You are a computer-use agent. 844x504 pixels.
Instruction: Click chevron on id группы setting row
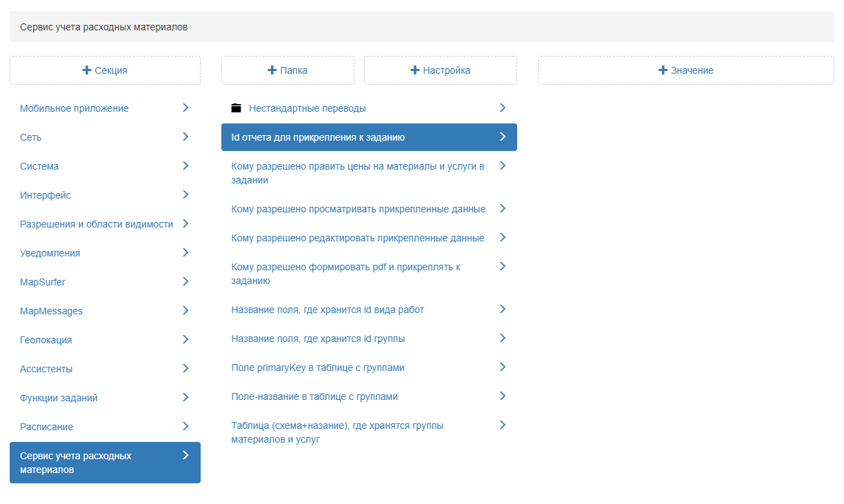click(503, 338)
